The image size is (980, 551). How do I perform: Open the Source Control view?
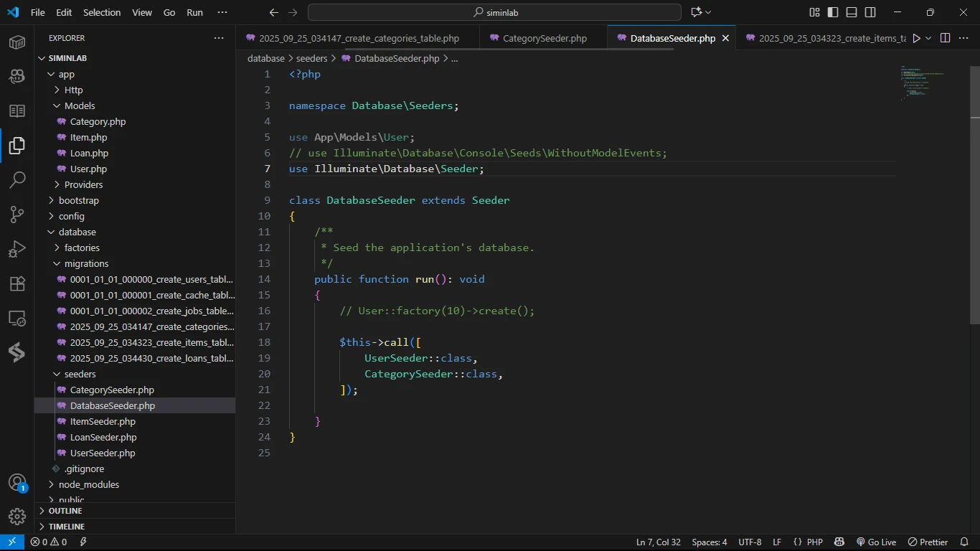17,215
